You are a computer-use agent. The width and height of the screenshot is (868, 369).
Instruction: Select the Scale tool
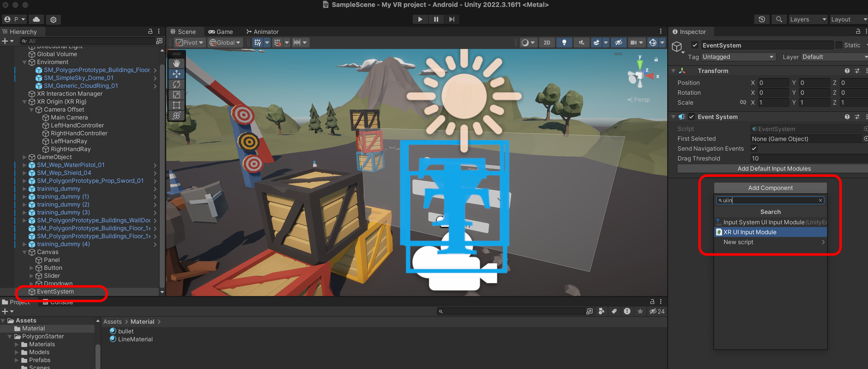pos(176,95)
